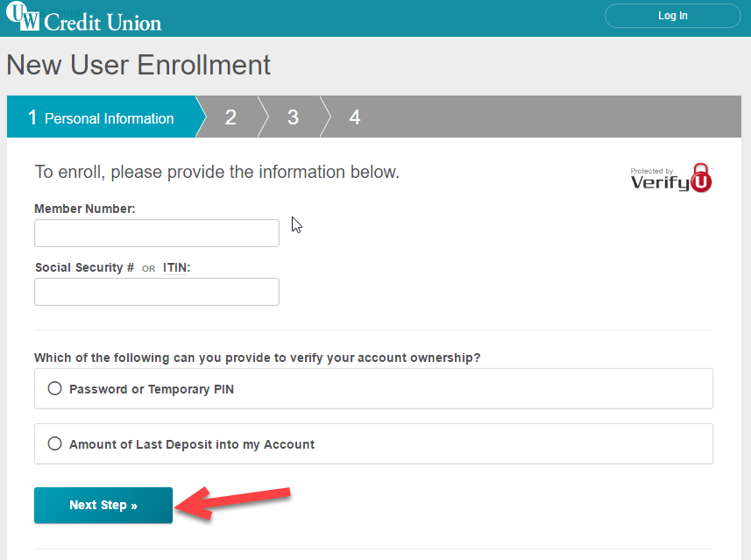751x560 pixels.
Task: Click the 'Credit Union' wordmark in header
Action: [x=103, y=22]
